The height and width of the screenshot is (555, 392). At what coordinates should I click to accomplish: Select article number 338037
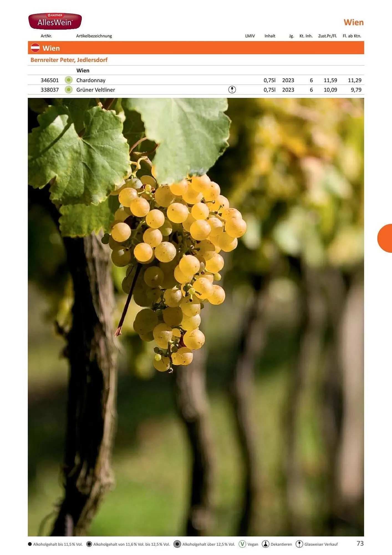point(50,90)
